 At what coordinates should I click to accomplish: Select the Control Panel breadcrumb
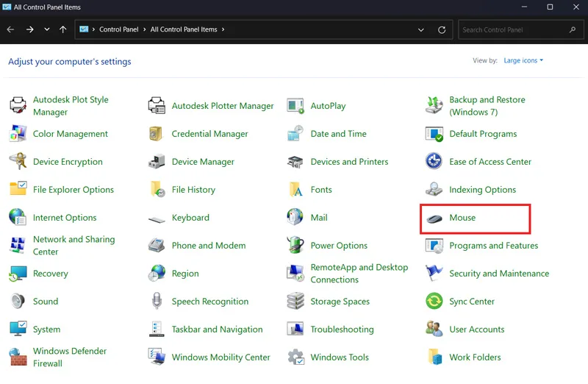point(119,29)
